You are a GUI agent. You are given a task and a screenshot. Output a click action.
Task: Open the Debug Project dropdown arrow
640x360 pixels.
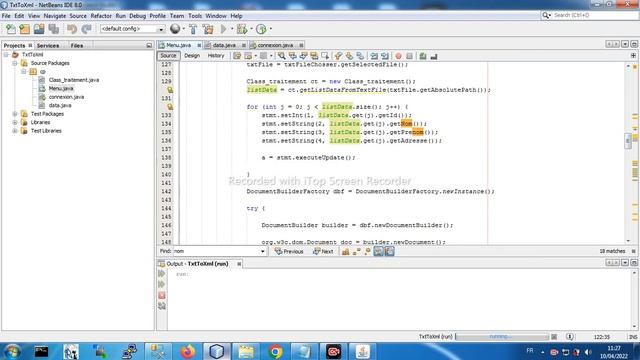tap(251, 29)
